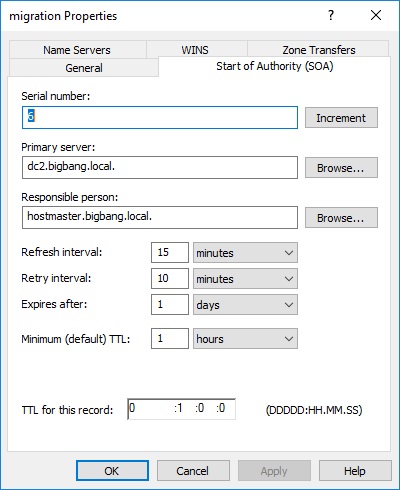Expand the Refresh interval units dropdown

tap(245, 253)
